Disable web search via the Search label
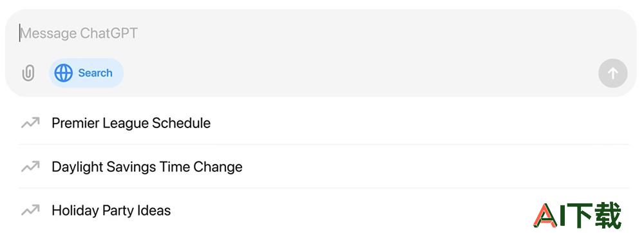This screenshot has height=233, width=644. [95, 73]
